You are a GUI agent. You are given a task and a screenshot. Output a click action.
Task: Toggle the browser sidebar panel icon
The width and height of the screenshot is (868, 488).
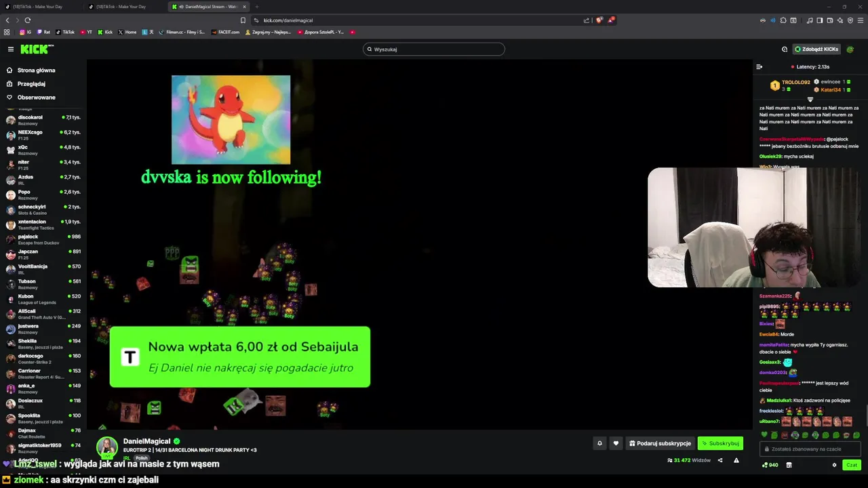point(819,20)
